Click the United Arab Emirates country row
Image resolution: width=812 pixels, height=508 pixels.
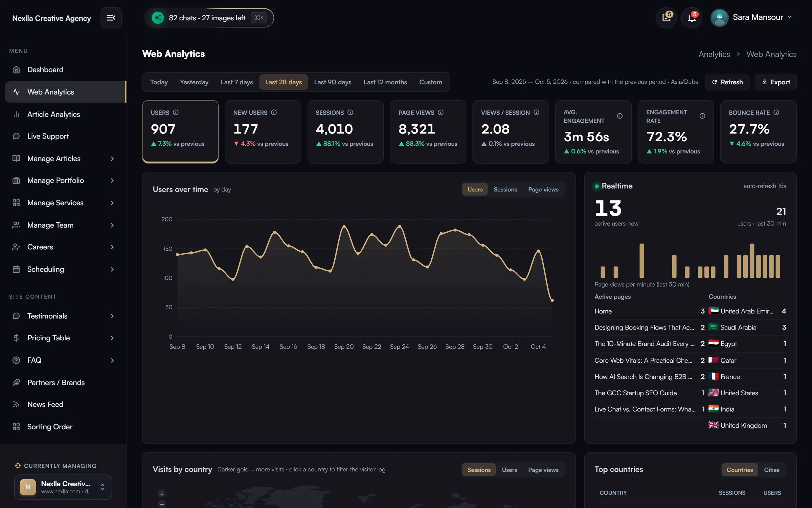[x=747, y=311]
